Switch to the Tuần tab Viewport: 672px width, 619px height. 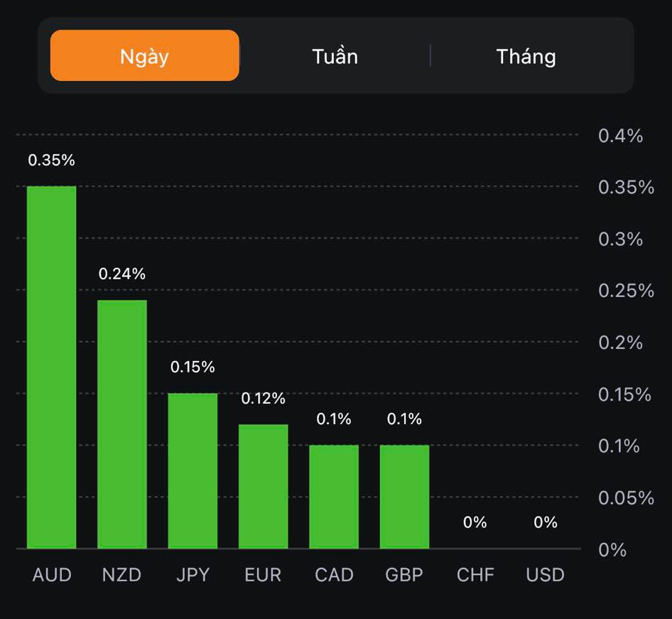[335, 56]
